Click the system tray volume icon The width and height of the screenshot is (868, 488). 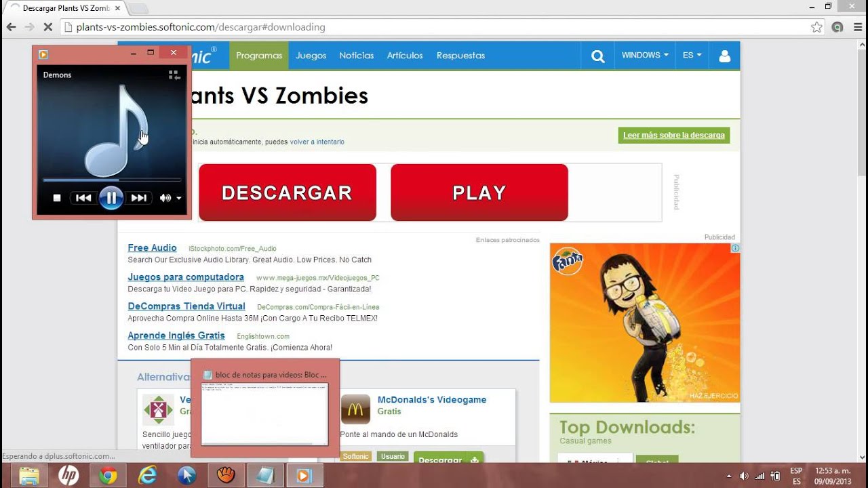click(x=744, y=476)
